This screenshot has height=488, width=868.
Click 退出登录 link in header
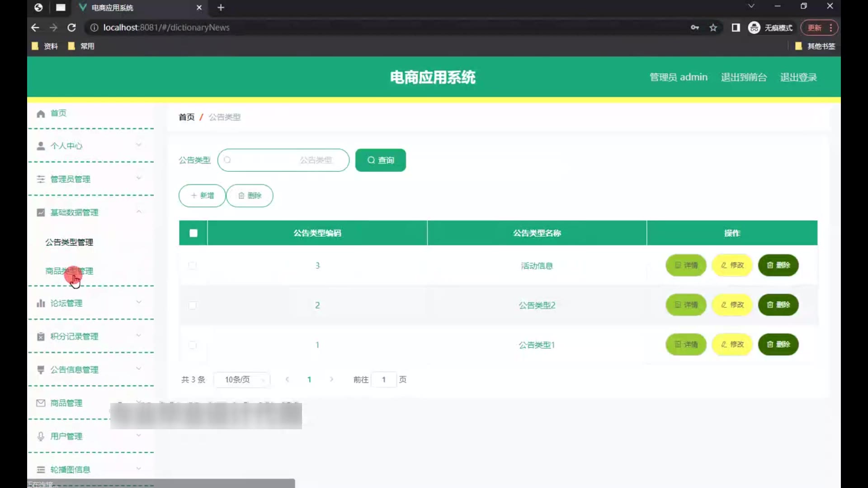point(798,77)
